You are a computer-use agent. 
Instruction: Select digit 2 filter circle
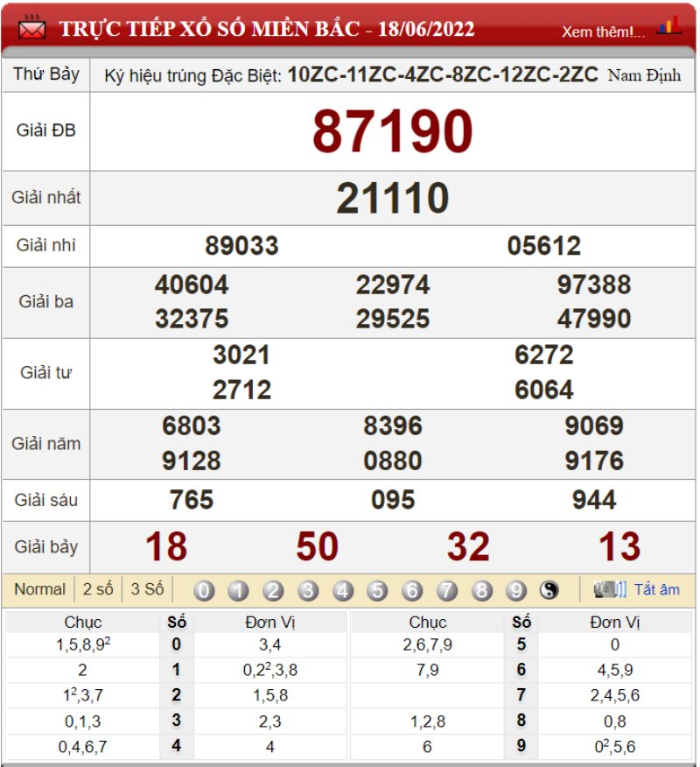point(273,590)
